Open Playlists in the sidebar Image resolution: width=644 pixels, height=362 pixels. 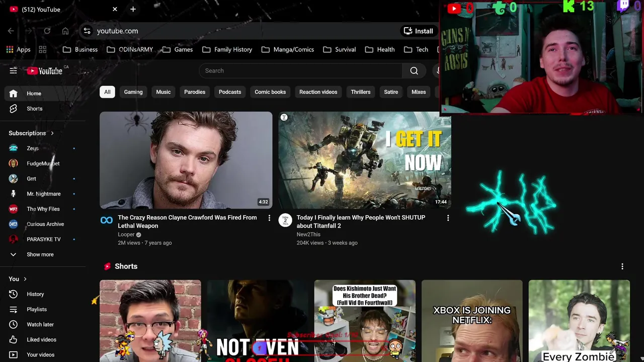43,309
